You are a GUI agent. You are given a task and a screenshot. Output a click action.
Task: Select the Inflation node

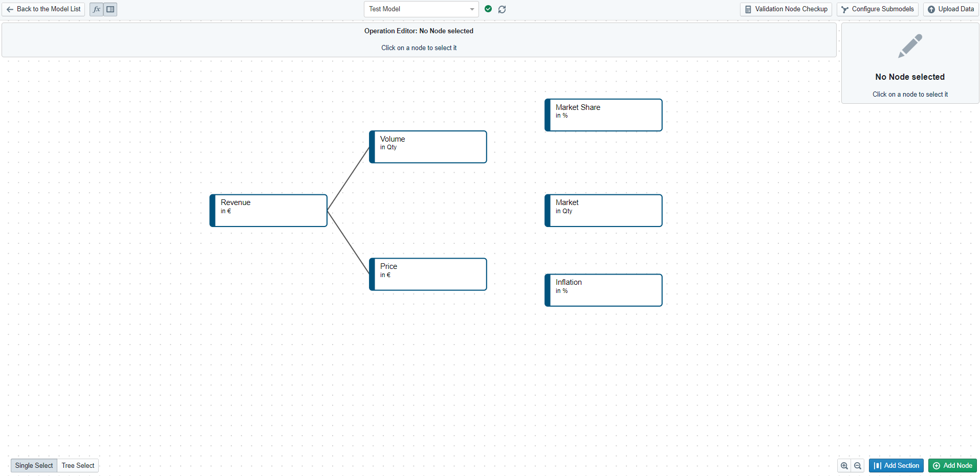[604, 290]
